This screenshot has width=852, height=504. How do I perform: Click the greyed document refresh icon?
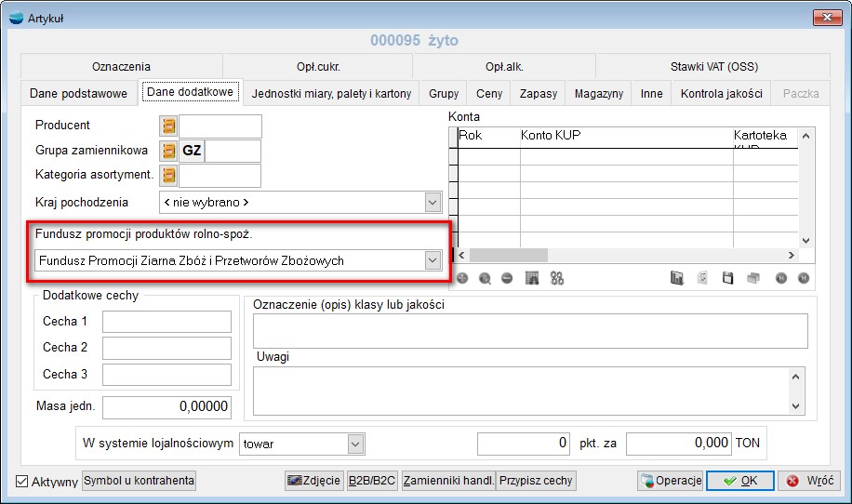(x=702, y=279)
